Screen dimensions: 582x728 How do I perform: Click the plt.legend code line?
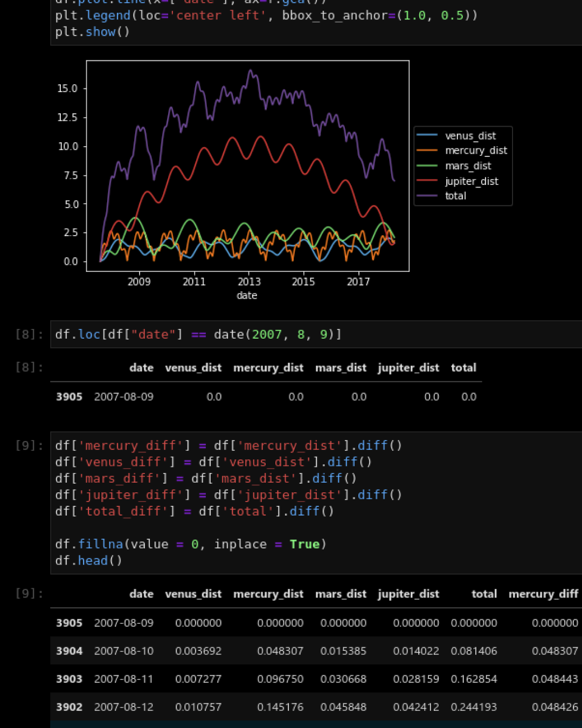[266, 15]
